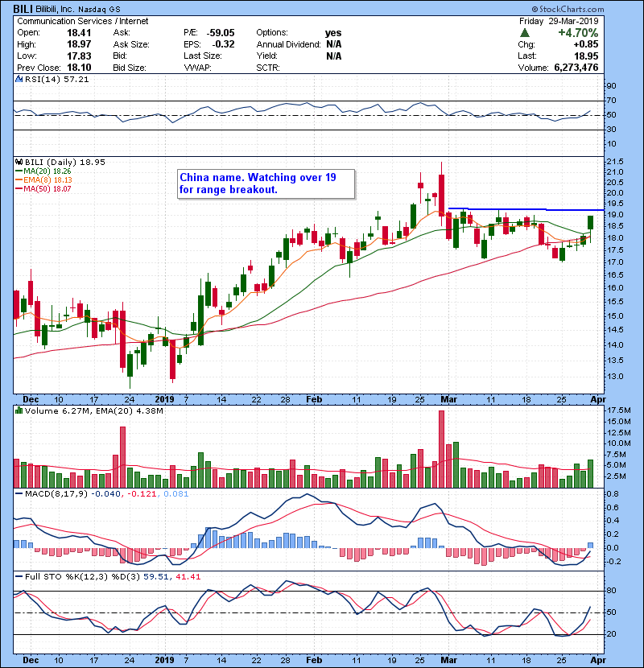Click the EMA(8) 18.13 legend entry
Screen dimensions: 644x668
[x=47, y=180]
